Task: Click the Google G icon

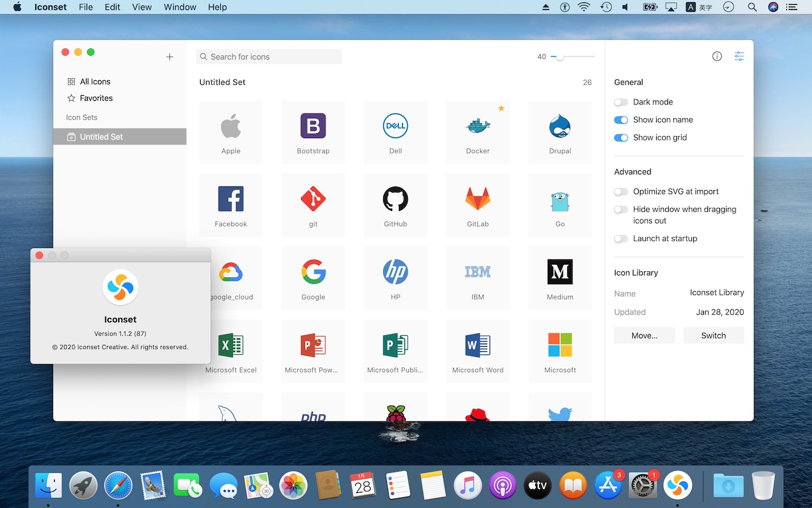Action: [313, 272]
